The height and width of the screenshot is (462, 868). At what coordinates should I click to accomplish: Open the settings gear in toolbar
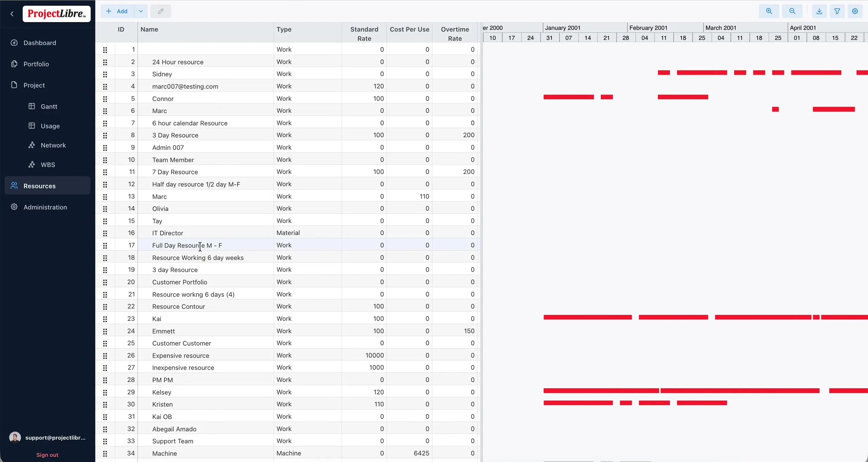[855, 11]
